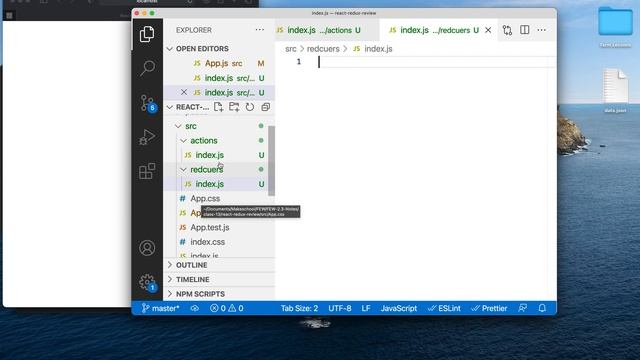Click the notifications bell in status bar
This screenshot has height=360, width=640.
(542, 308)
